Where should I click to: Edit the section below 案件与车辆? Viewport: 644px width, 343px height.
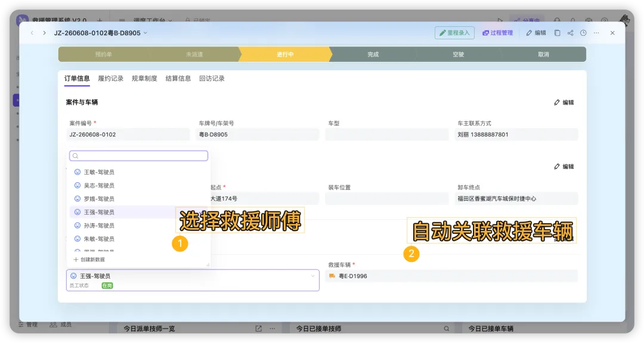[564, 166]
